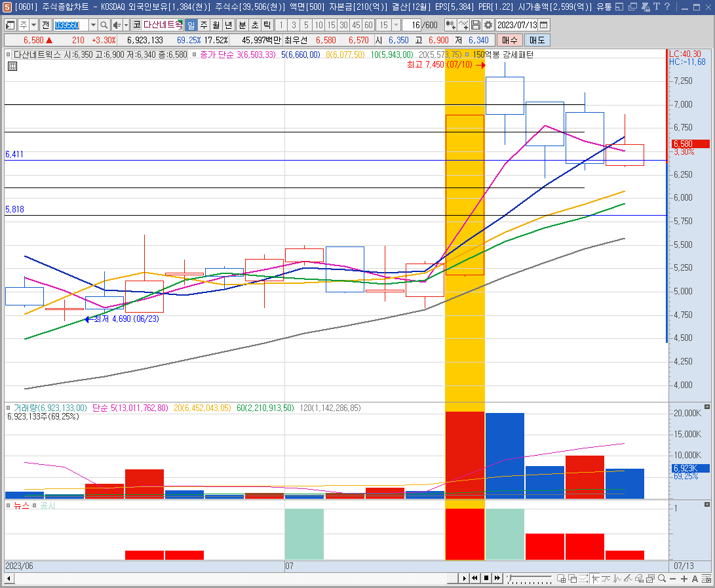The width and height of the screenshot is (715, 588).
Task: Click the overlay line chart icon before save
Action: (x=463, y=25)
